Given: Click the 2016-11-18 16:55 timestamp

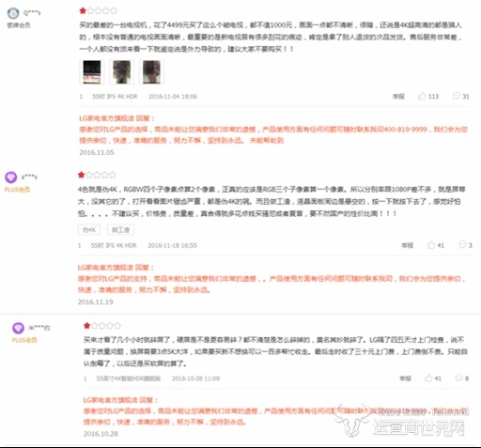Looking at the screenshot, I should click(172, 245).
